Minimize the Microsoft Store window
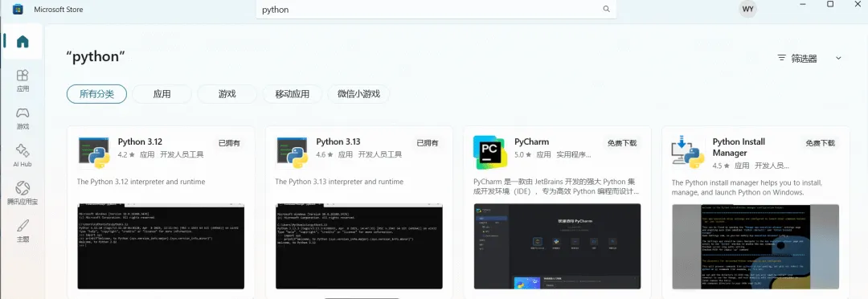Viewport: 868px width, 299px height. [803, 5]
